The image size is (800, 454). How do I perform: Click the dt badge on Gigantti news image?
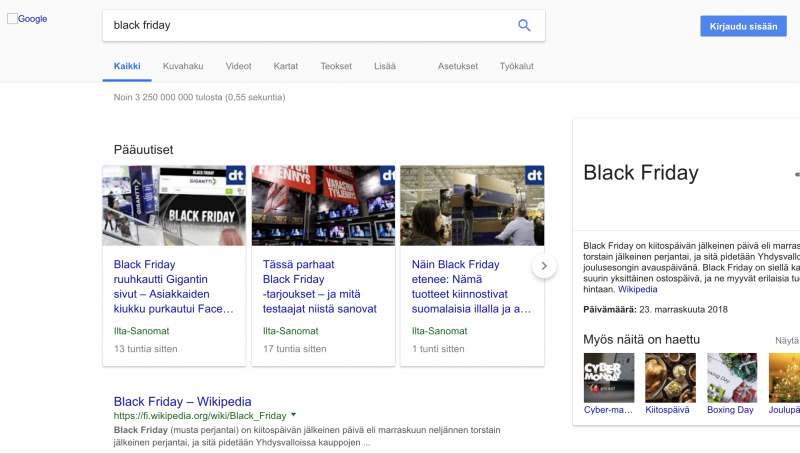pyautogui.click(x=235, y=175)
